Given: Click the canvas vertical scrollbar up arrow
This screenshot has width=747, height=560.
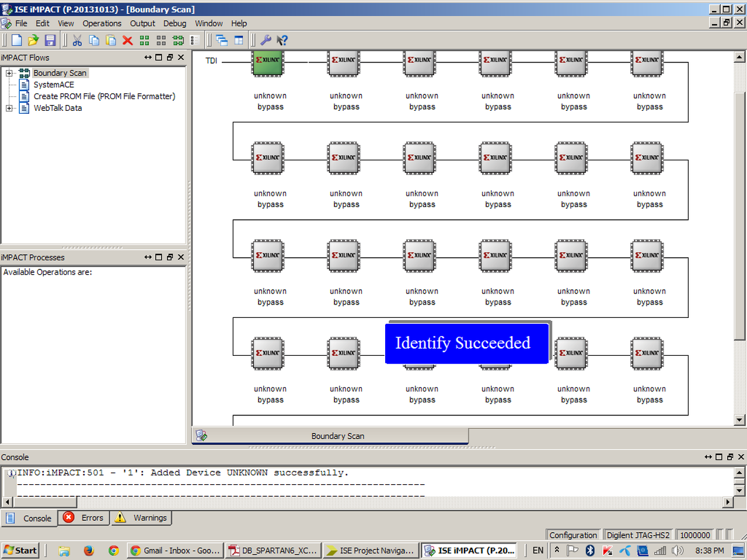Looking at the screenshot, I should point(739,57).
